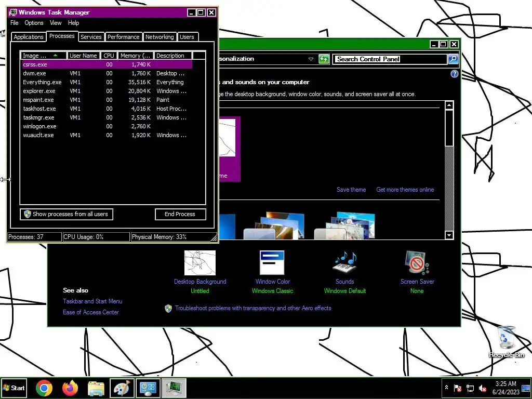Open Troubleshoot transparency and Aero effects link
The image size is (532, 399).
click(253, 308)
